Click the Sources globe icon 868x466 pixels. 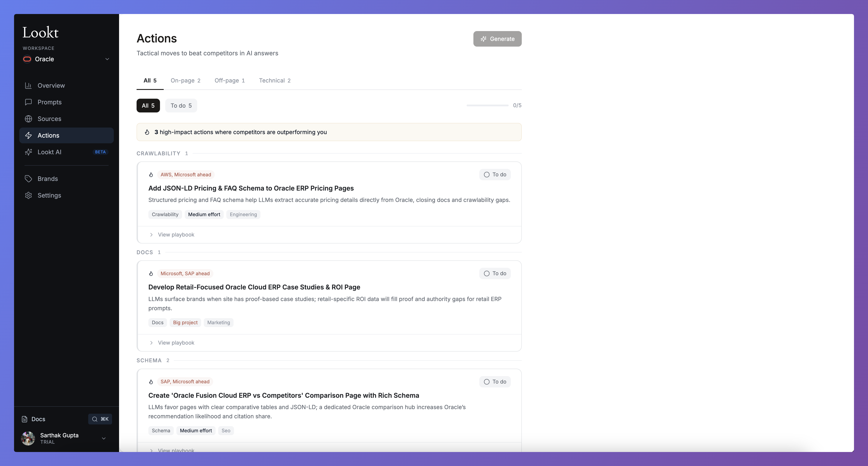click(x=28, y=119)
